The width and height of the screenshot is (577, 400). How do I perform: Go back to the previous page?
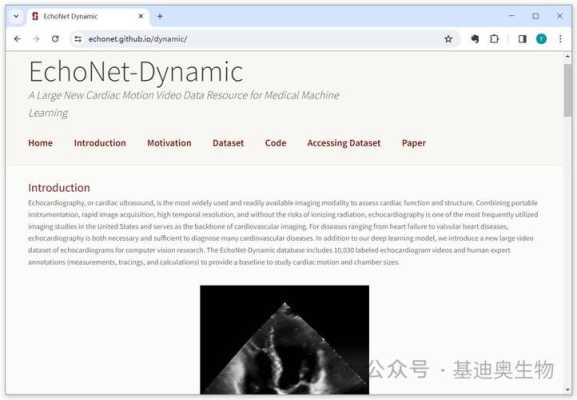click(x=17, y=39)
